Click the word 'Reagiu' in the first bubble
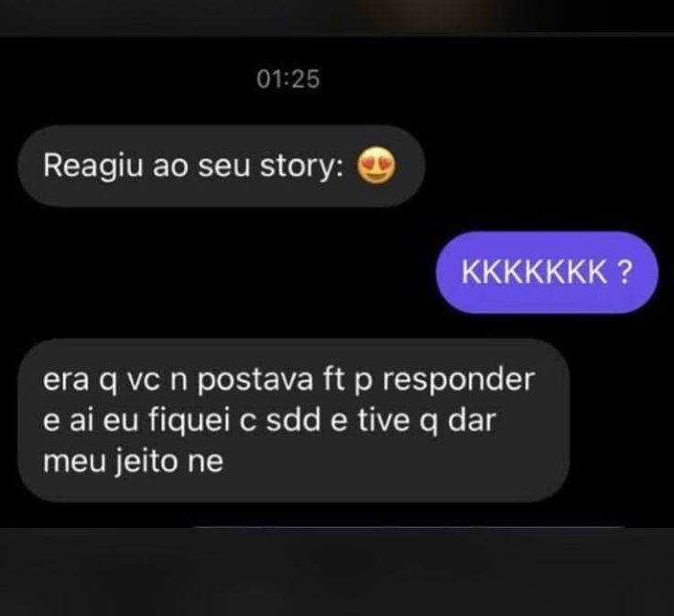This screenshot has width=674, height=616. tap(92, 167)
